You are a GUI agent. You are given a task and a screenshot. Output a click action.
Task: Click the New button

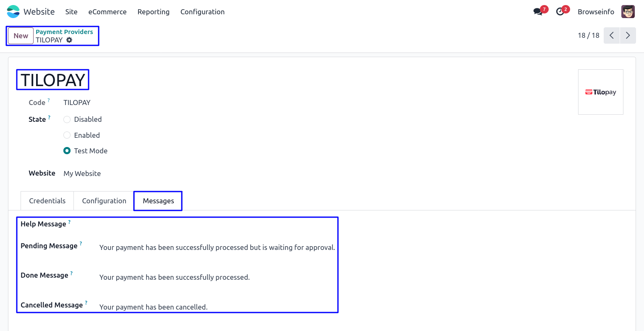click(x=21, y=36)
